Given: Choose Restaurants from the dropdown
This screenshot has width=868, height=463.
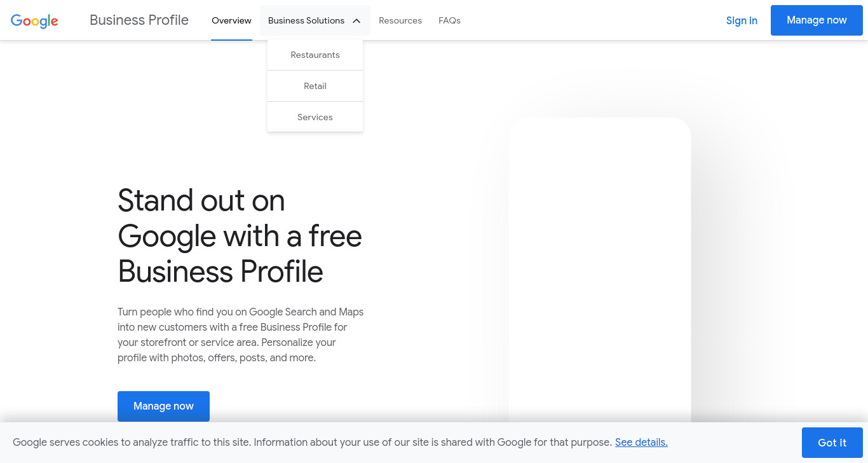Looking at the screenshot, I should click(315, 55).
